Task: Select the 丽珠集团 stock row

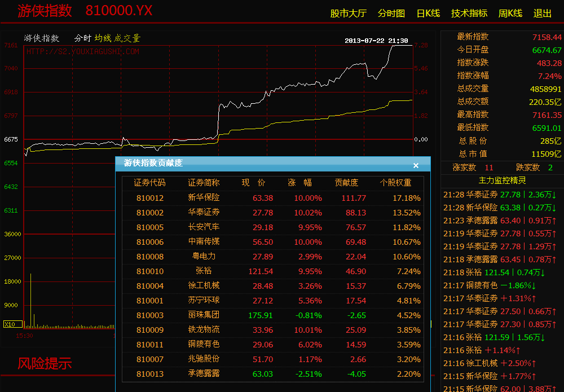Action: click(204, 315)
